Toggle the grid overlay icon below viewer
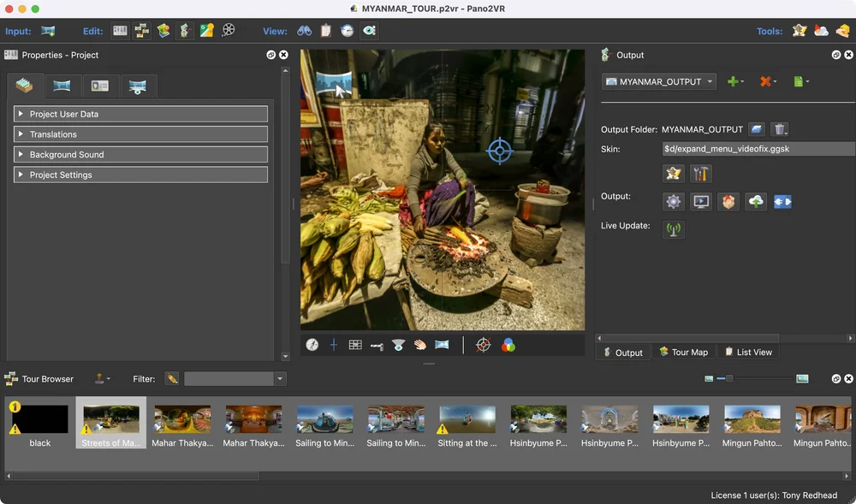The width and height of the screenshot is (856, 504). tap(355, 345)
